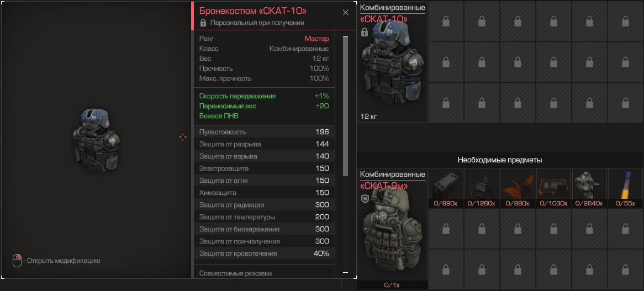This screenshot has height=291, width=644.
Task: Click the grey rock item needing 0/2640x
Action: coord(589,188)
